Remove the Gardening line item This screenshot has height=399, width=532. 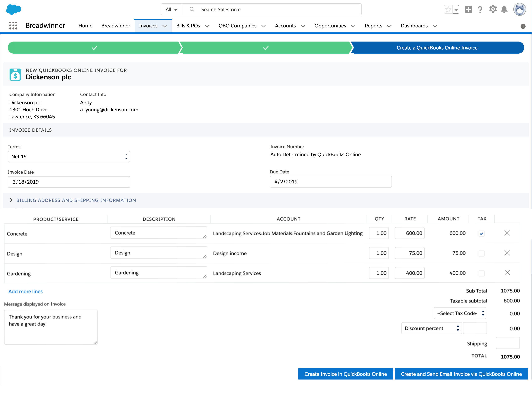click(507, 272)
